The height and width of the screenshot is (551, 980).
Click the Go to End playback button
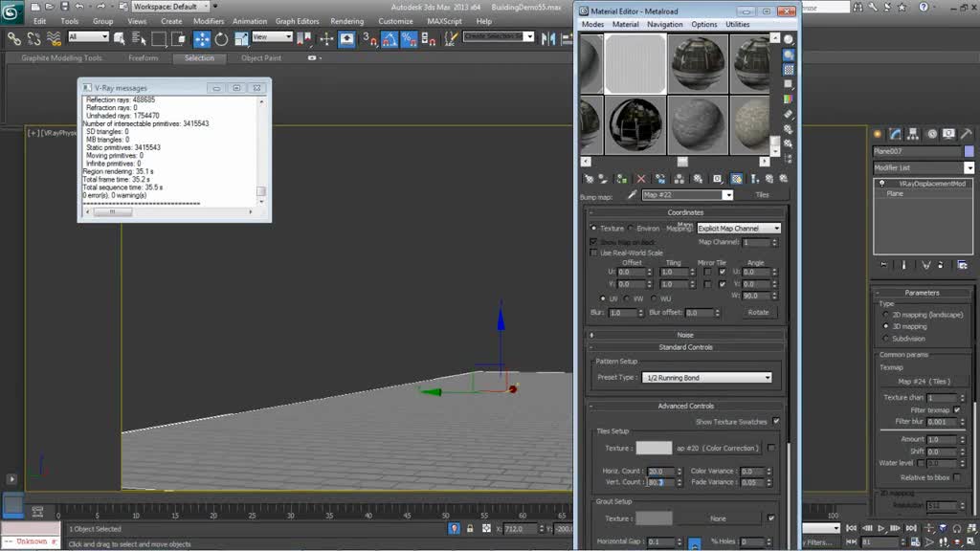911,528
